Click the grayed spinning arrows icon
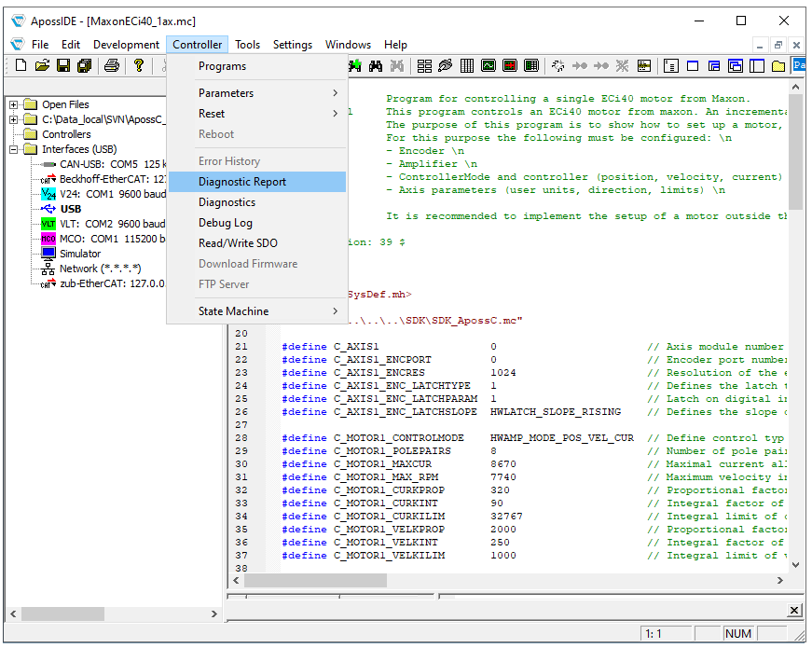This screenshot has width=812, height=648. [558, 66]
